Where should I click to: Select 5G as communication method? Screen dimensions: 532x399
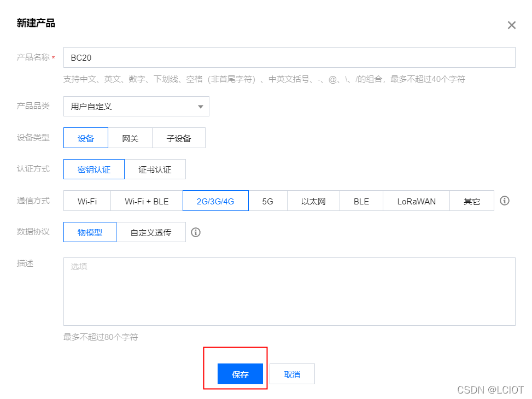(x=268, y=201)
